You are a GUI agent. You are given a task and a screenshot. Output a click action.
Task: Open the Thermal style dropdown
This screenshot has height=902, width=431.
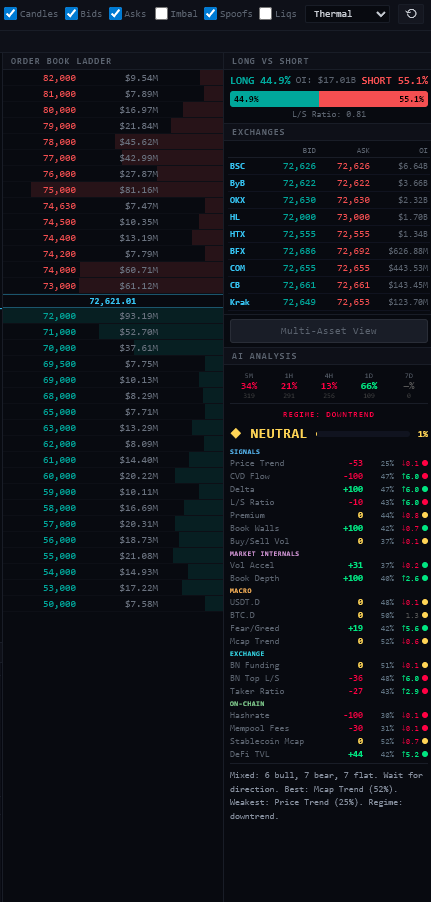pyautogui.click(x=348, y=14)
